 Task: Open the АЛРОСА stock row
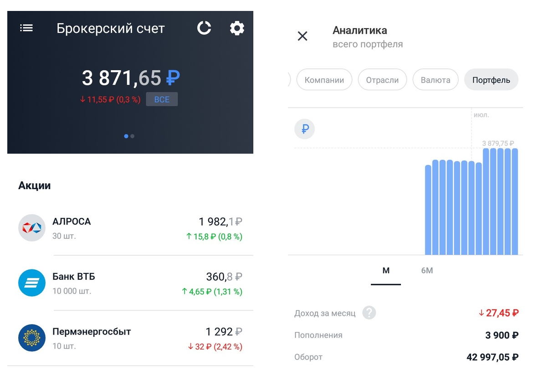click(130, 228)
